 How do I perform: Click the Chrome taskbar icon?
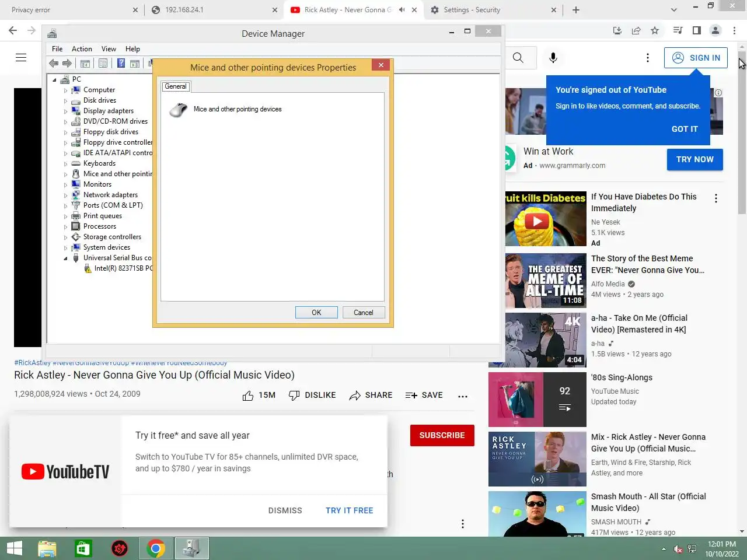coord(156,548)
